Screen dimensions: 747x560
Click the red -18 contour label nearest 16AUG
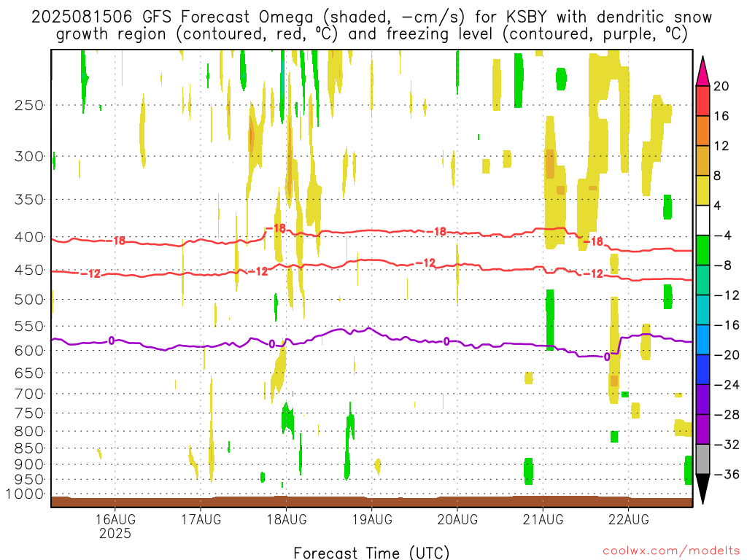[x=115, y=241]
